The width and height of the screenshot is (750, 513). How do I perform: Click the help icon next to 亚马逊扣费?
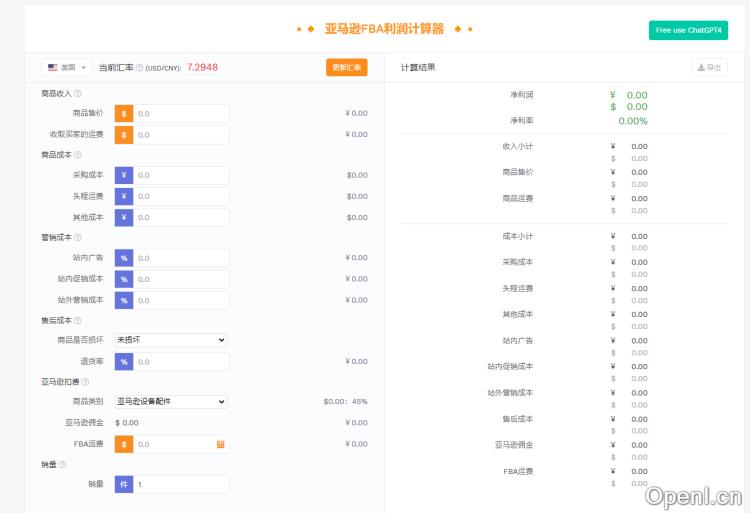tap(85, 382)
